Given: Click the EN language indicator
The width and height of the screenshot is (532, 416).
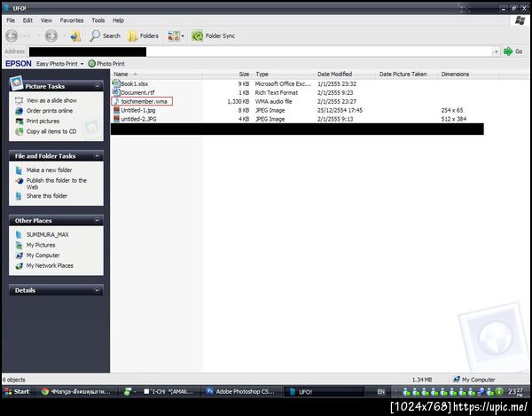Looking at the screenshot, I should pyautogui.click(x=381, y=392).
